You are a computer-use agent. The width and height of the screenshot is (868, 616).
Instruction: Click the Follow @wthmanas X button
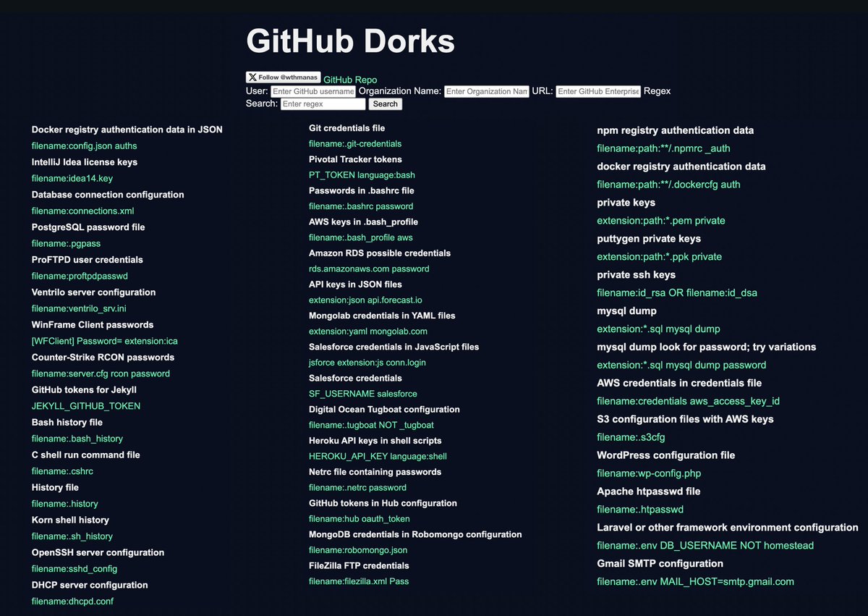(x=283, y=77)
